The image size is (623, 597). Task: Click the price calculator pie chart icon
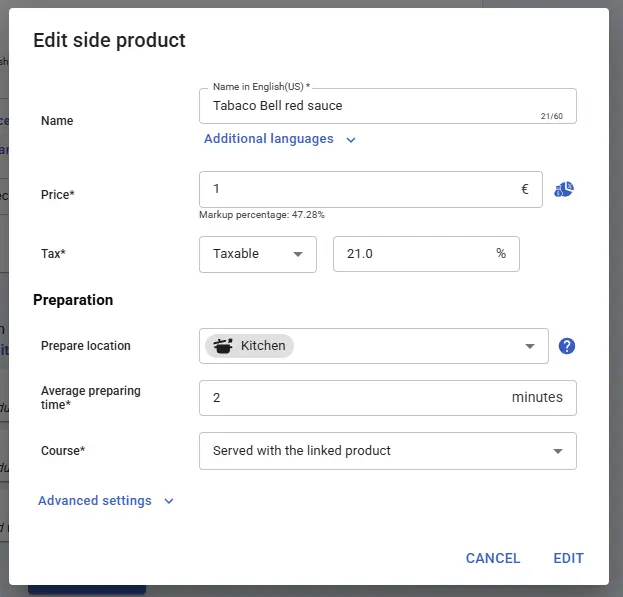(565, 189)
